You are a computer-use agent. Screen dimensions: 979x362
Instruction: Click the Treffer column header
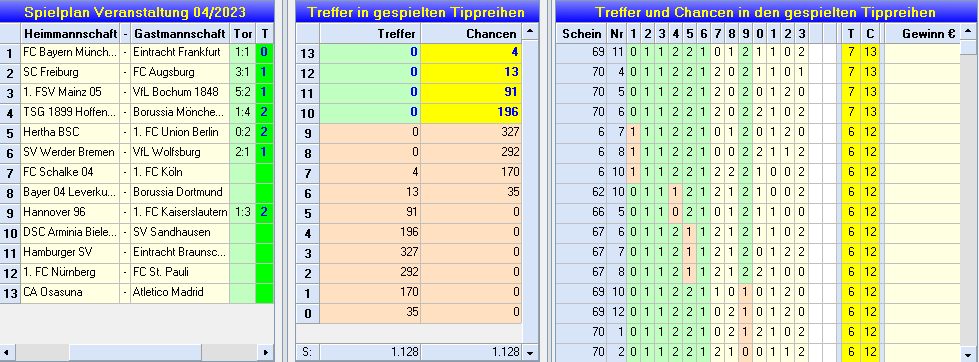[370, 34]
